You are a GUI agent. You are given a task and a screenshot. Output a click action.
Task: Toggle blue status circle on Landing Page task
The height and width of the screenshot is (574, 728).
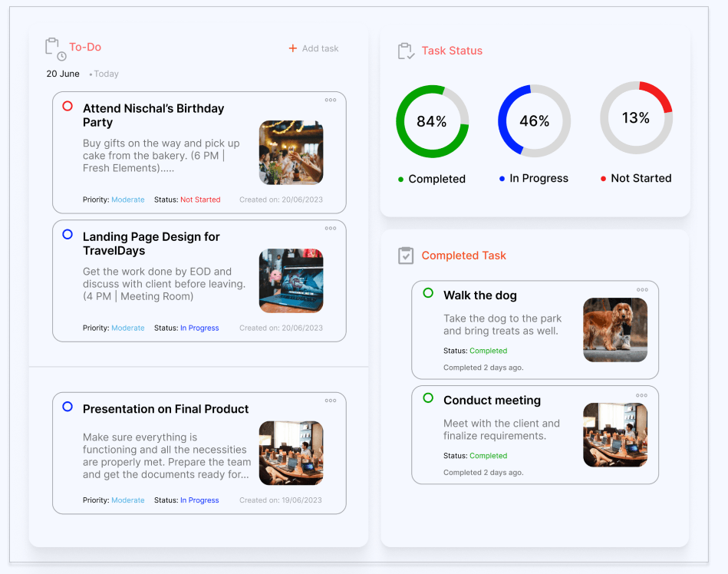point(68,235)
